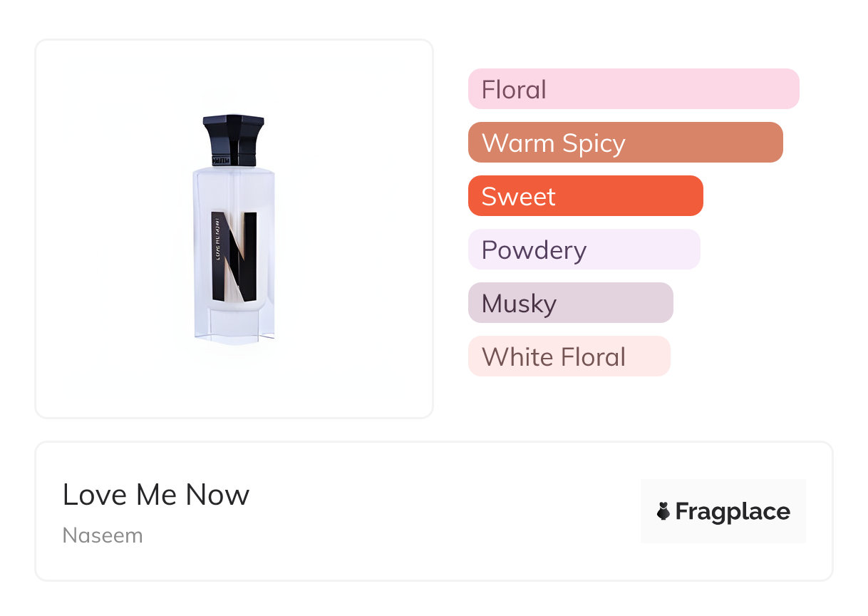868x616 pixels.
Task: Choose the Powdery accord bar
Action: coord(584,250)
